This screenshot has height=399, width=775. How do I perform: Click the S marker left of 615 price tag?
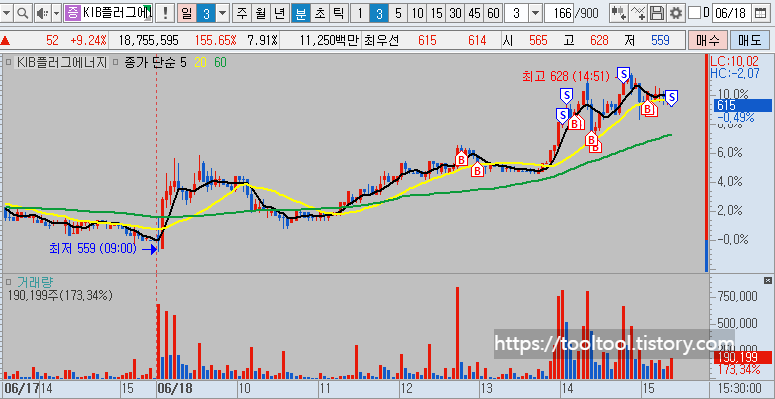click(x=671, y=97)
